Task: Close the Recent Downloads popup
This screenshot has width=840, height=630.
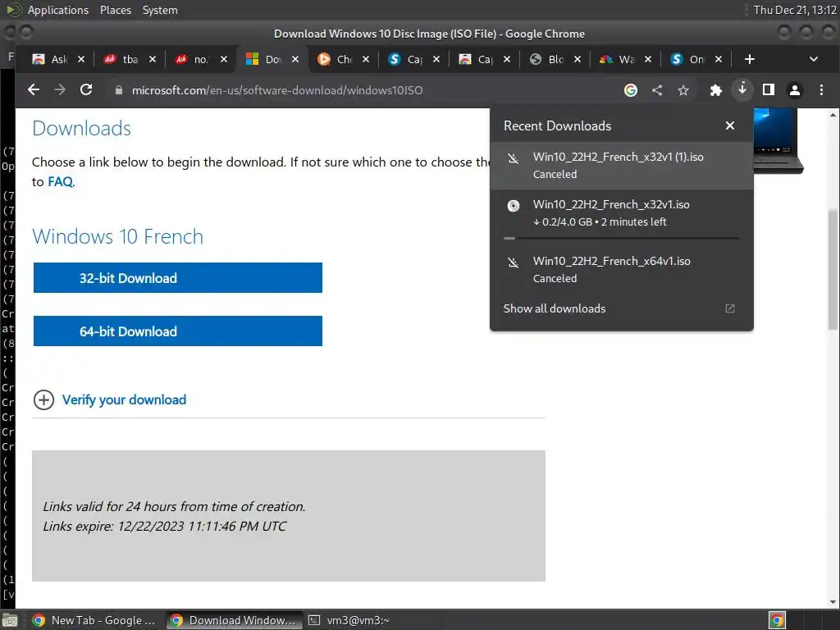Action: (729, 126)
